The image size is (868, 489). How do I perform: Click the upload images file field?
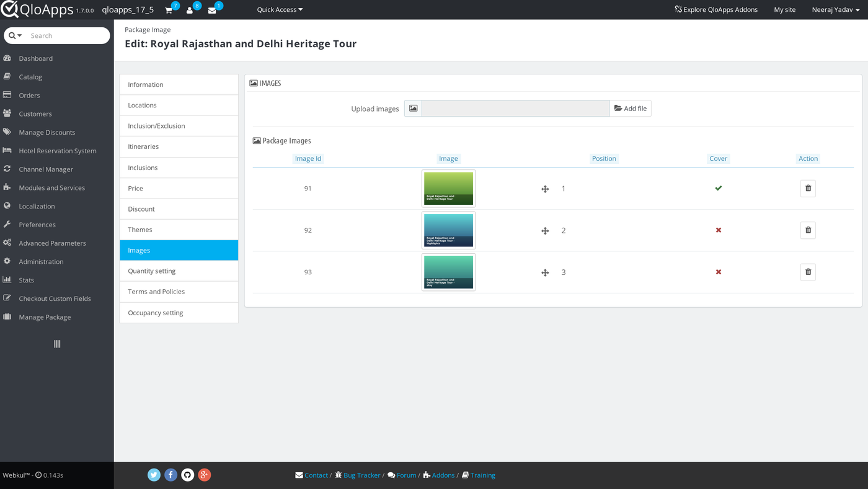click(516, 108)
